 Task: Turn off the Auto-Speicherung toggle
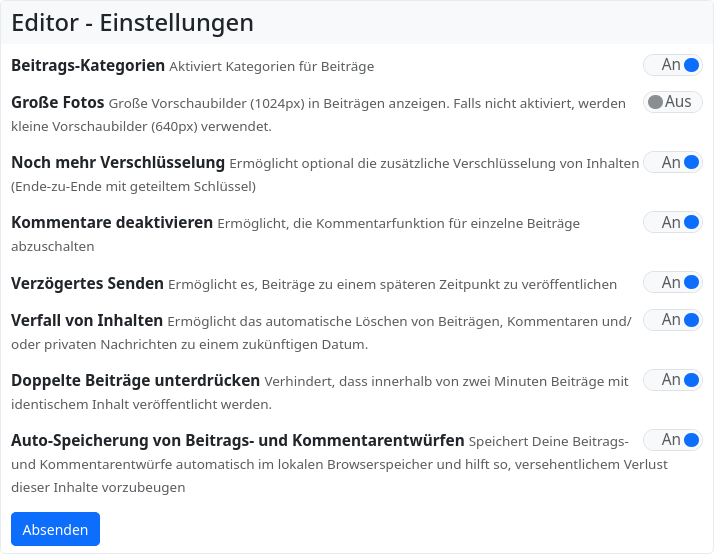[672, 440]
